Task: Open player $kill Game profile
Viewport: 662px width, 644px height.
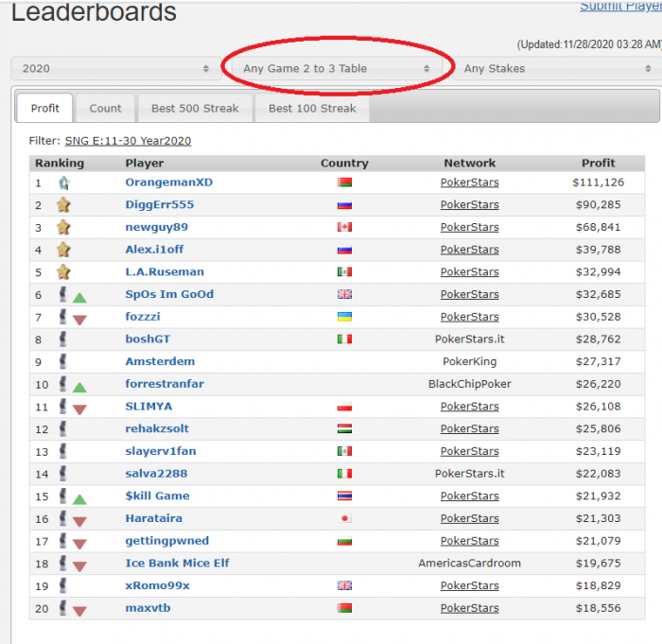Action: click(x=158, y=496)
